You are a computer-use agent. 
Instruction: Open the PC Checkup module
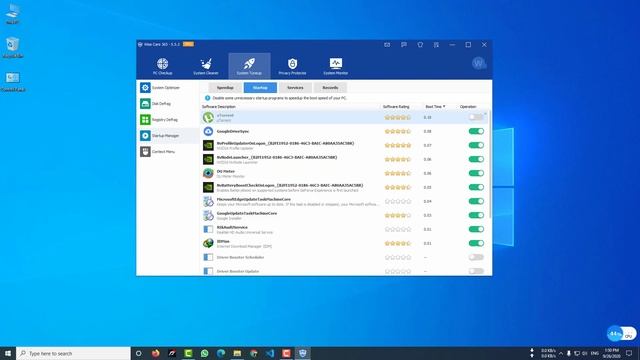[162, 66]
